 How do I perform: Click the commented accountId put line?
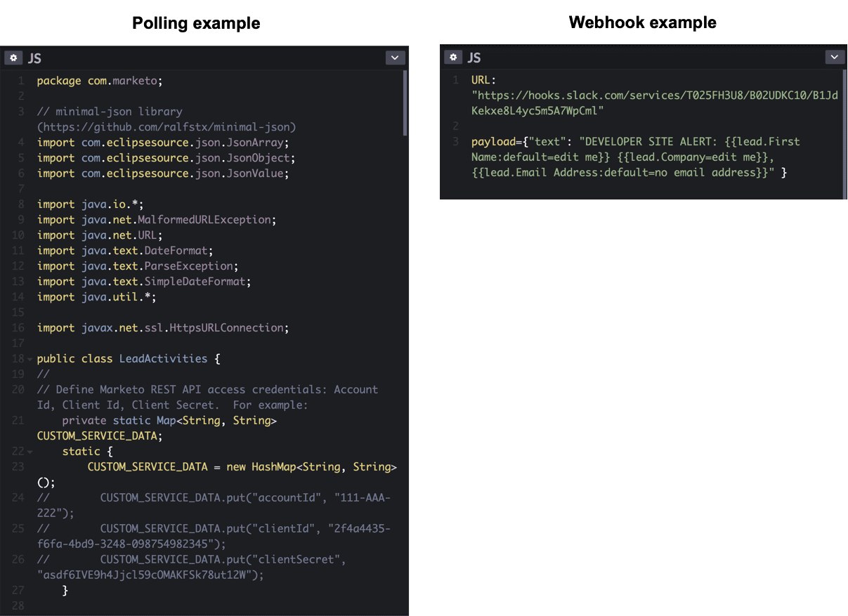pyautogui.click(x=214, y=506)
